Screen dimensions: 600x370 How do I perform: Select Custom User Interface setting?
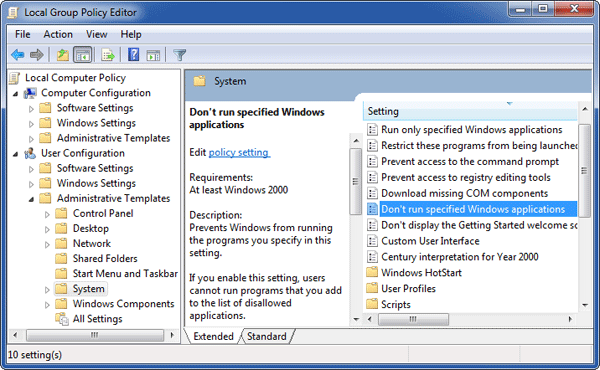(x=430, y=241)
